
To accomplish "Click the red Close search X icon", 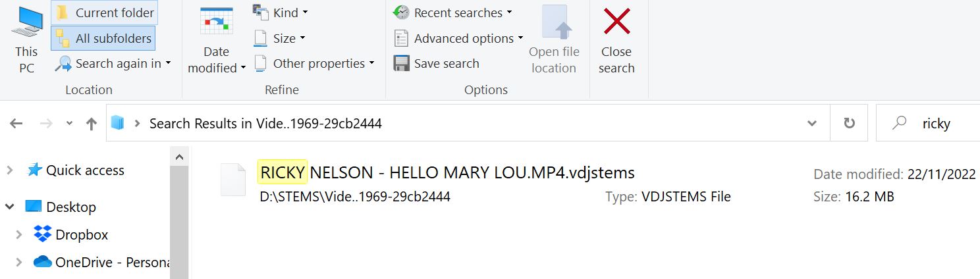I will point(617,22).
